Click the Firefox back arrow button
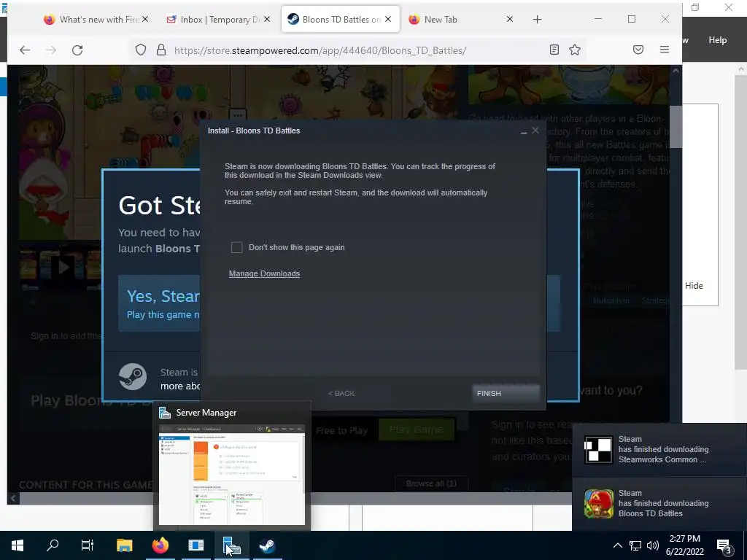The width and height of the screenshot is (747, 560). click(x=25, y=50)
